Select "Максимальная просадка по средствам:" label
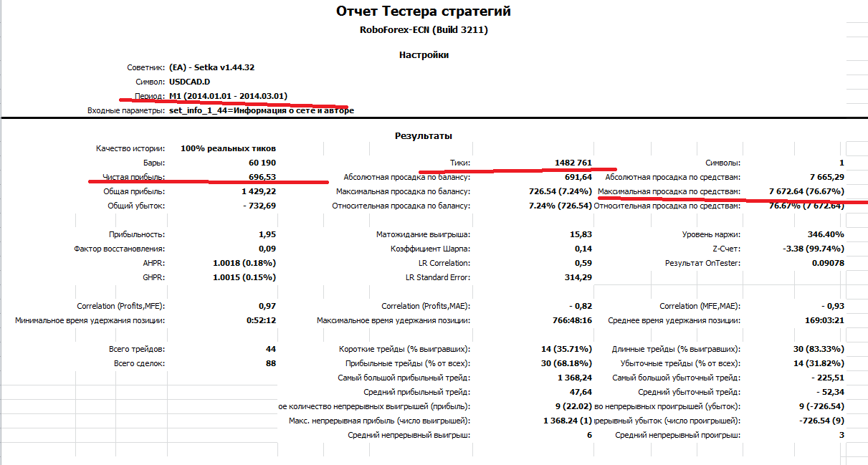Viewport: 868px width, 465px height. 669,191
